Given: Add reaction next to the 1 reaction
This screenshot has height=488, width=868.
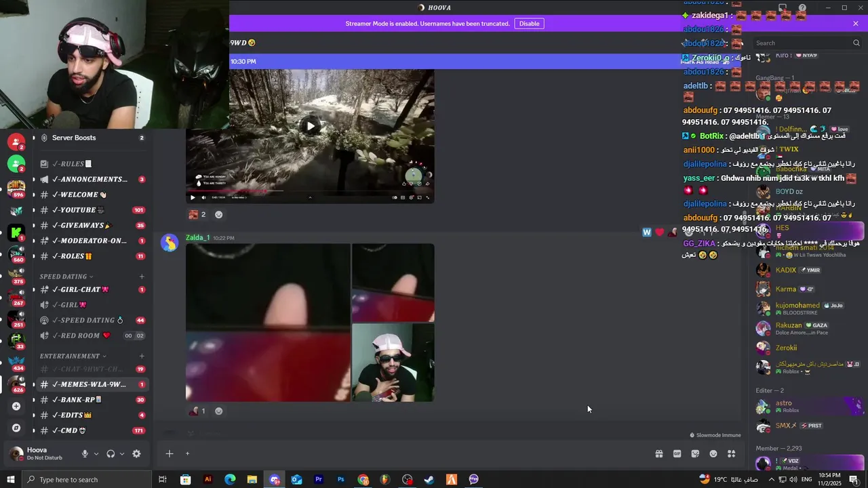Looking at the screenshot, I should pyautogui.click(x=218, y=411).
